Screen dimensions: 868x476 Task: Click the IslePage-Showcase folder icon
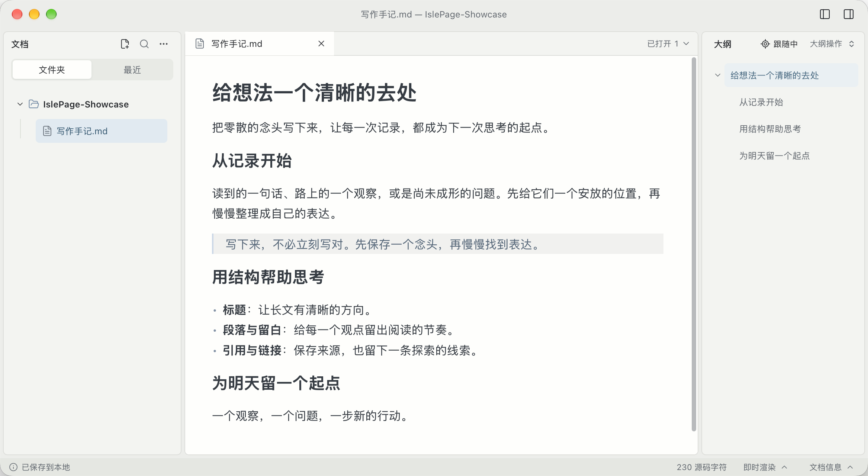coord(34,104)
